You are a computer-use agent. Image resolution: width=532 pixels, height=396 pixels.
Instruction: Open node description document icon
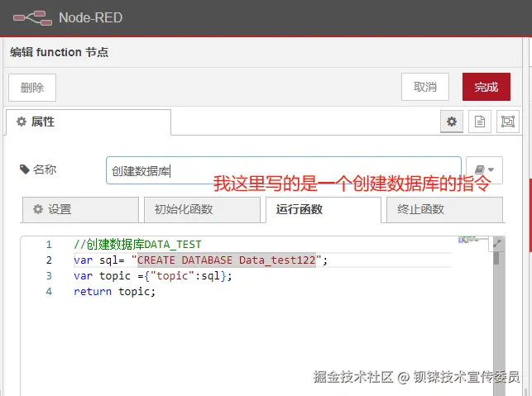pyautogui.click(x=479, y=122)
